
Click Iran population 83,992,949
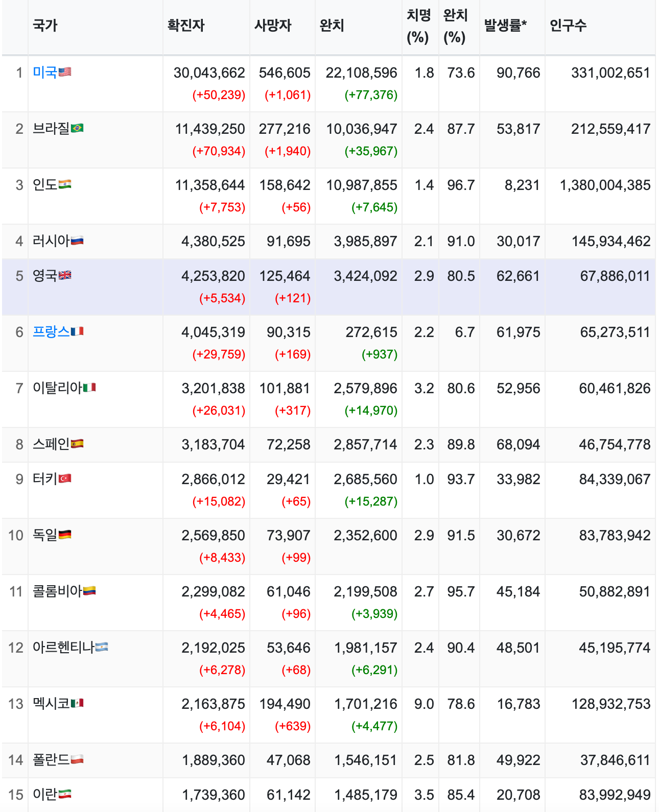click(x=615, y=795)
